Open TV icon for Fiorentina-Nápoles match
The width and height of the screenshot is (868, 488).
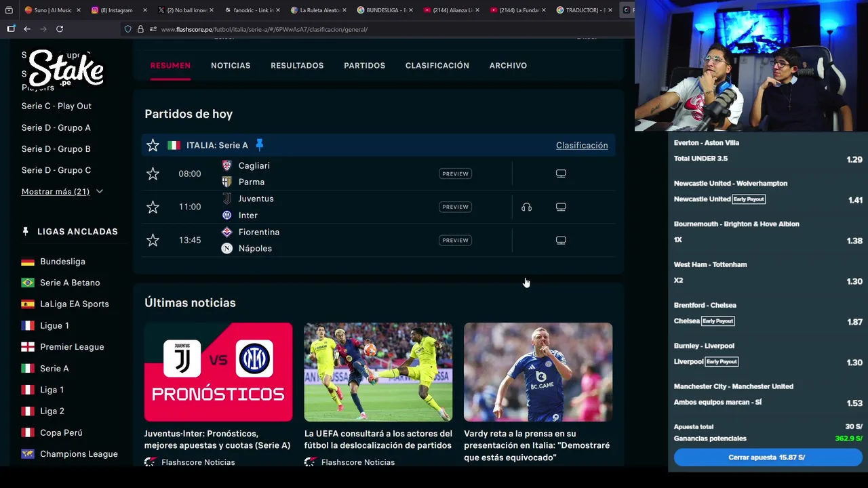click(561, 240)
